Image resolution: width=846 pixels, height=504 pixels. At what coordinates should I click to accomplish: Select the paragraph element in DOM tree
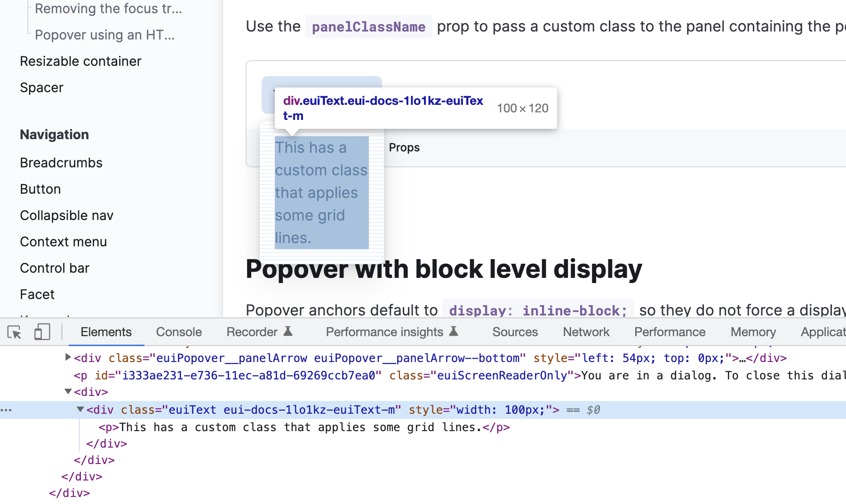(x=304, y=427)
